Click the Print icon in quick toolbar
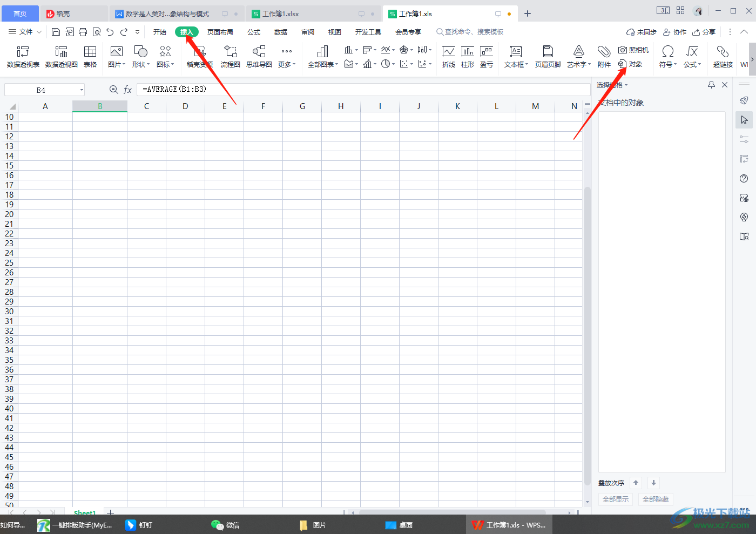 pos(83,32)
